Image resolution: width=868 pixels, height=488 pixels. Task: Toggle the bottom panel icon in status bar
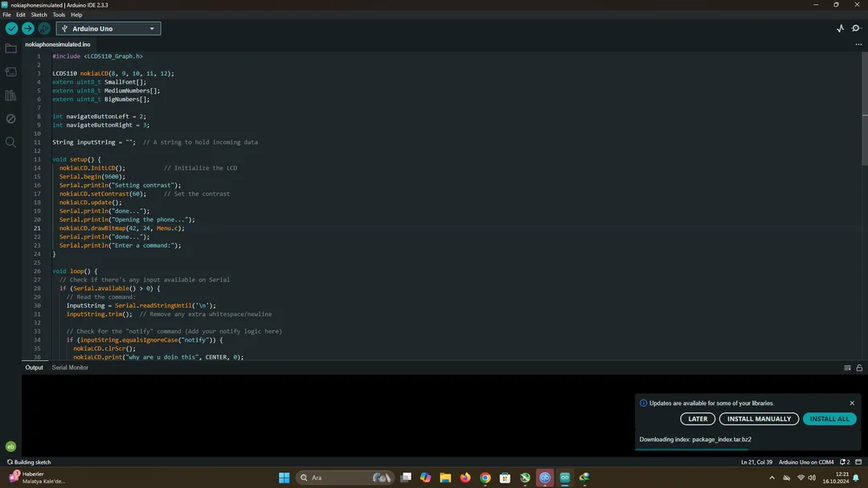(x=858, y=462)
